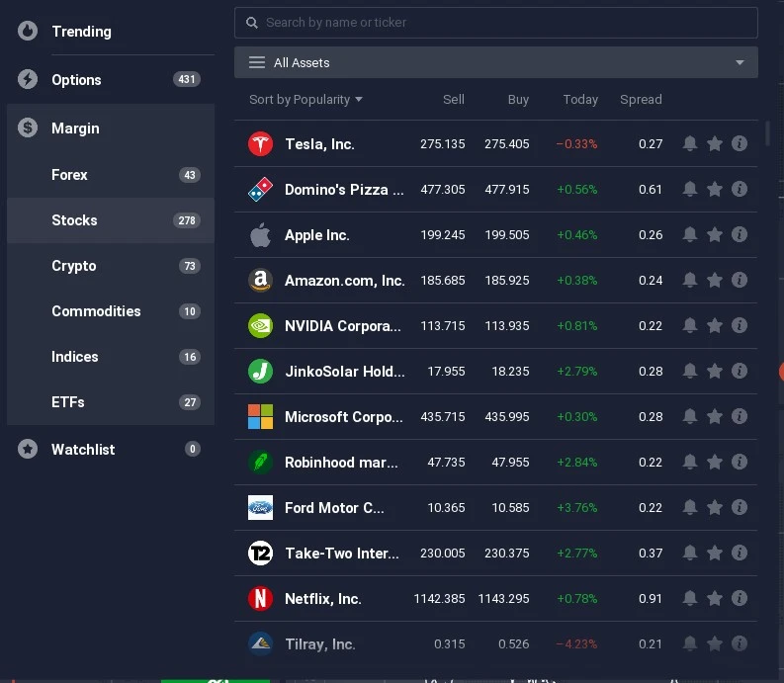Open the Robinhood markets asset name
Screen dimensions: 784x683
341,463
